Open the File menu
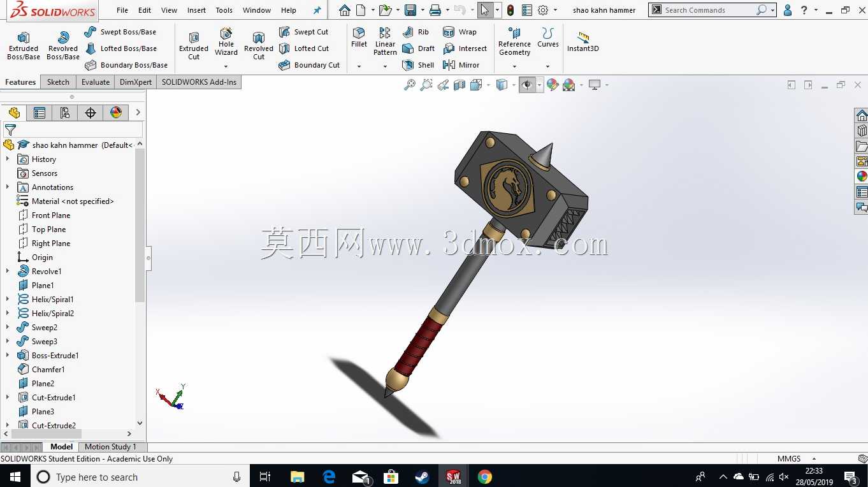Screen dimensions: 868x487 122,10
